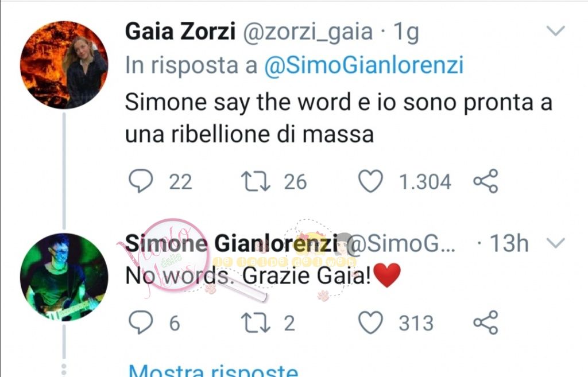Viewport: 588px width, 377px height.
Task: Like Simone Gianlorenzi's tweet
Action: click(x=370, y=322)
